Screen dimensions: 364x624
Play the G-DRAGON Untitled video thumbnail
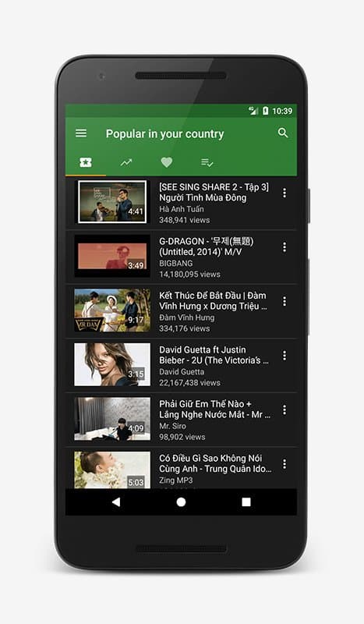112,256
